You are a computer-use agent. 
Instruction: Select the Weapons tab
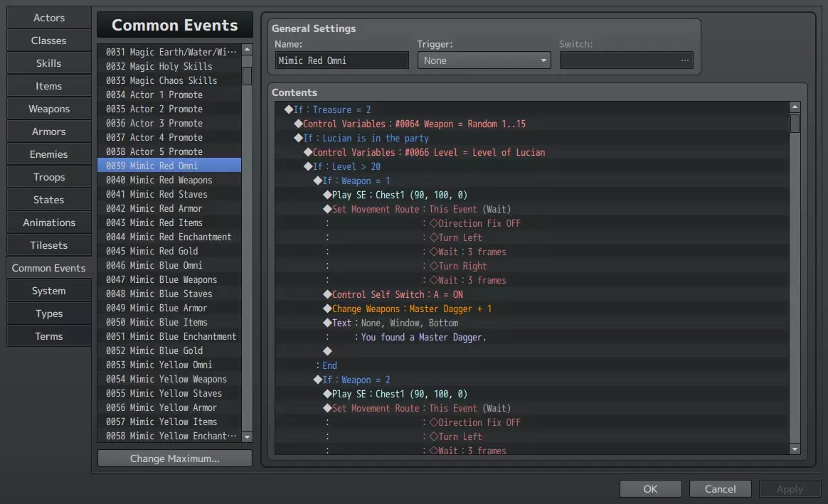tap(48, 109)
